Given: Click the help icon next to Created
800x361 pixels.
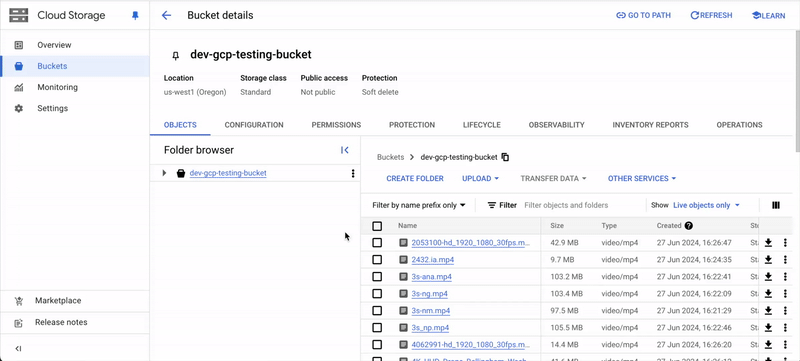Looking at the screenshot, I should click(688, 225).
